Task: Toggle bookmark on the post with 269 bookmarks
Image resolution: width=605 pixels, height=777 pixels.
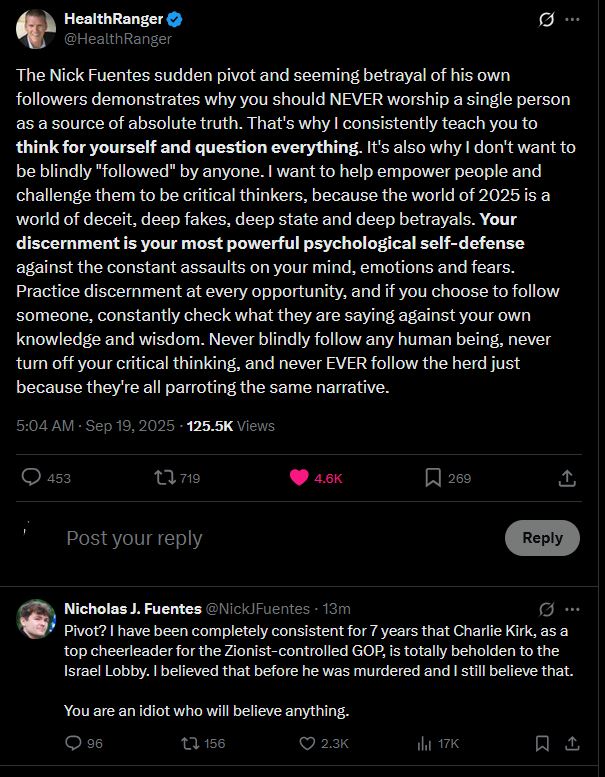Action: (x=433, y=478)
